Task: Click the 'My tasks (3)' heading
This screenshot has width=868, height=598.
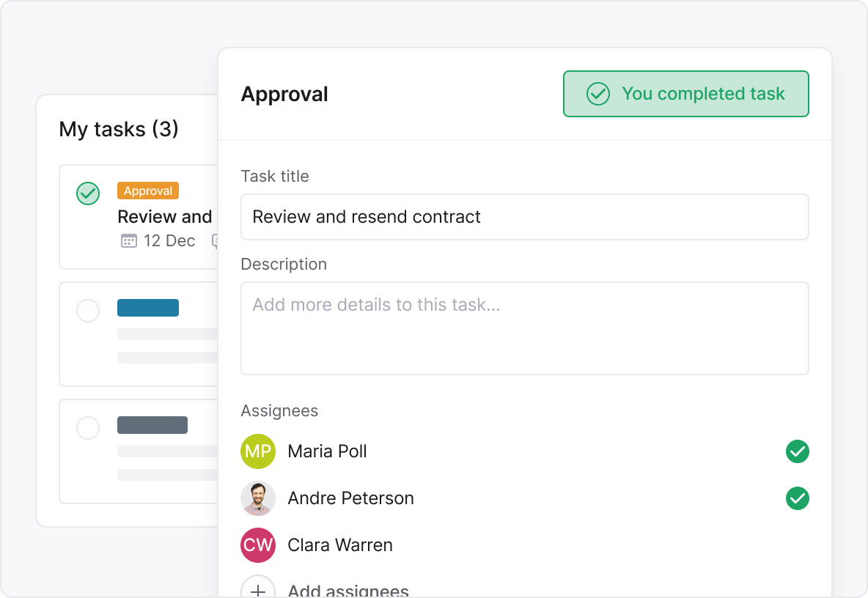Action: coord(119,129)
